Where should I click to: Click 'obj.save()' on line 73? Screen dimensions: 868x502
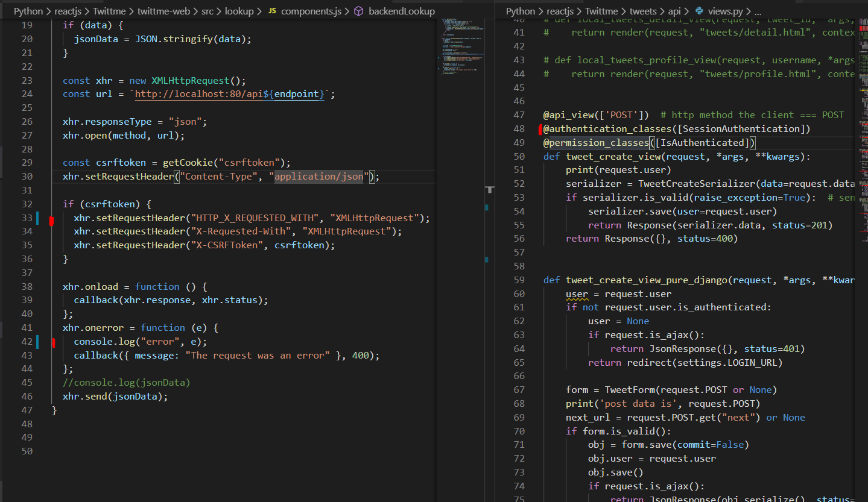(616, 472)
